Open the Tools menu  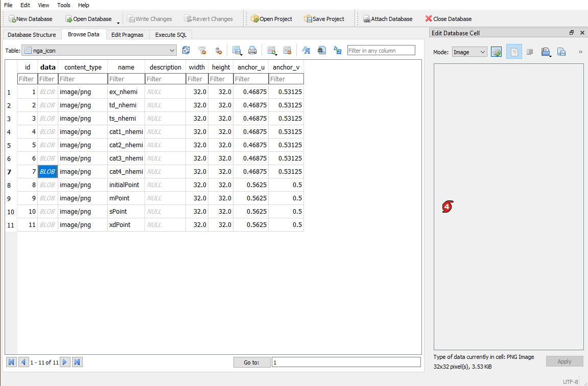(63, 5)
